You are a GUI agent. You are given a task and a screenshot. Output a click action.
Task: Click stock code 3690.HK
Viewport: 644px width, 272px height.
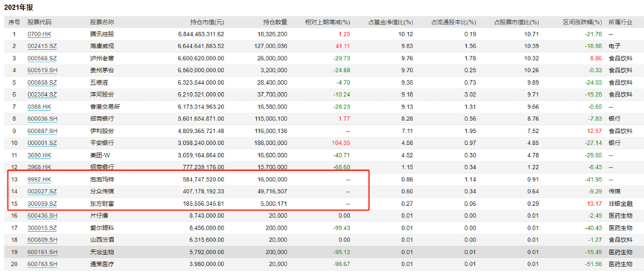click(39, 155)
